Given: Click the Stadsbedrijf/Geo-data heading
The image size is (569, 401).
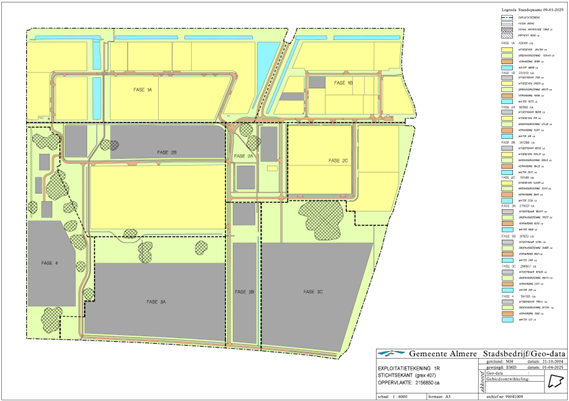Looking at the screenshot, I should point(524,353).
